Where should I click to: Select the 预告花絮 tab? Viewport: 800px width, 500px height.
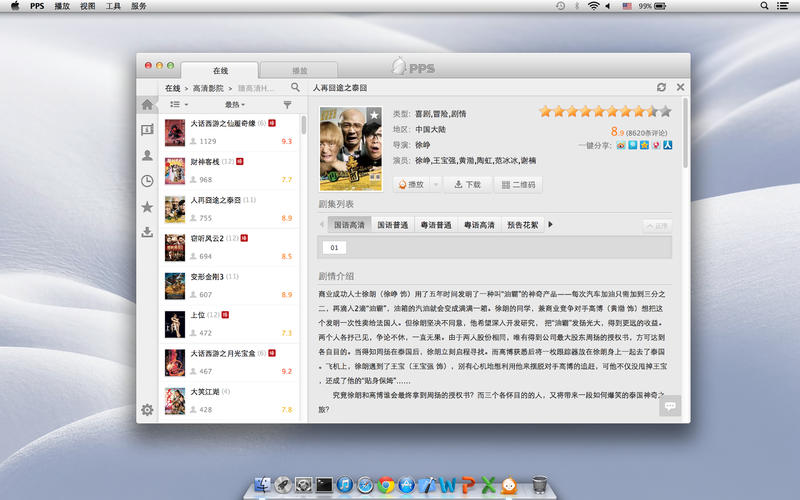click(x=522, y=224)
